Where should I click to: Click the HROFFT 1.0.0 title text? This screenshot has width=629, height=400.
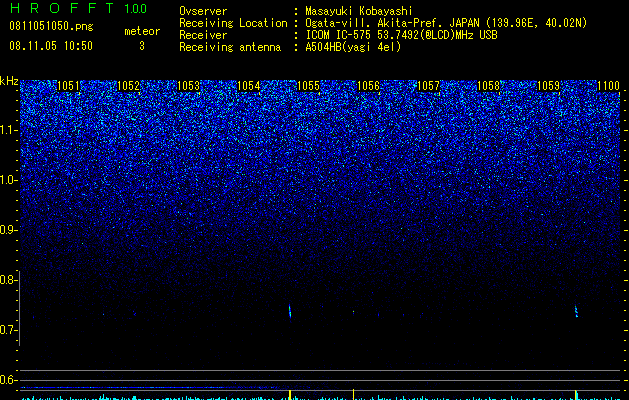79,8
